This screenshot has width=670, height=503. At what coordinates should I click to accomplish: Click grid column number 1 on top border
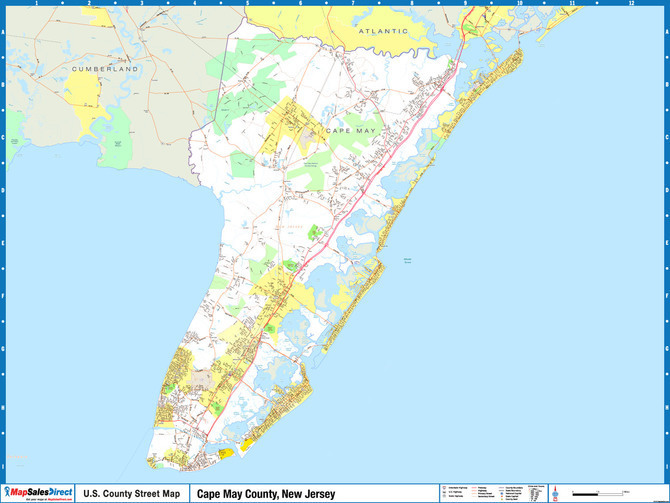click(x=37, y=3)
